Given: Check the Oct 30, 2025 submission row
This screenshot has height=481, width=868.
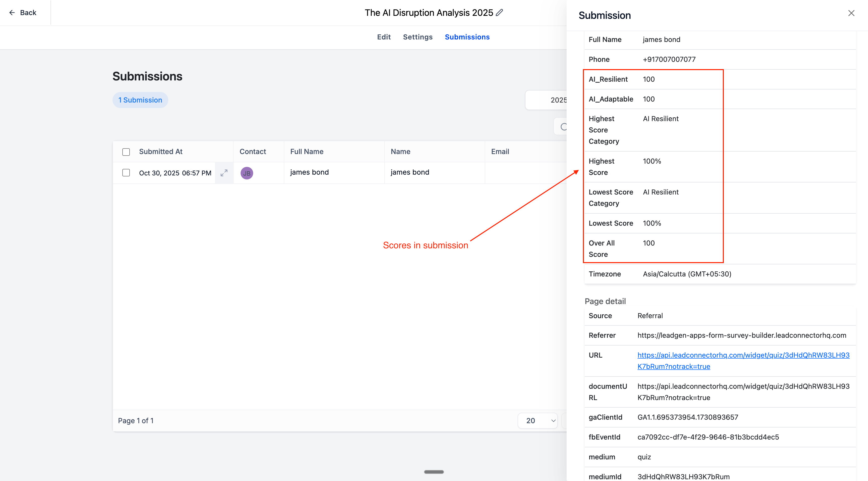Looking at the screenshot, I should click(126, 173).
